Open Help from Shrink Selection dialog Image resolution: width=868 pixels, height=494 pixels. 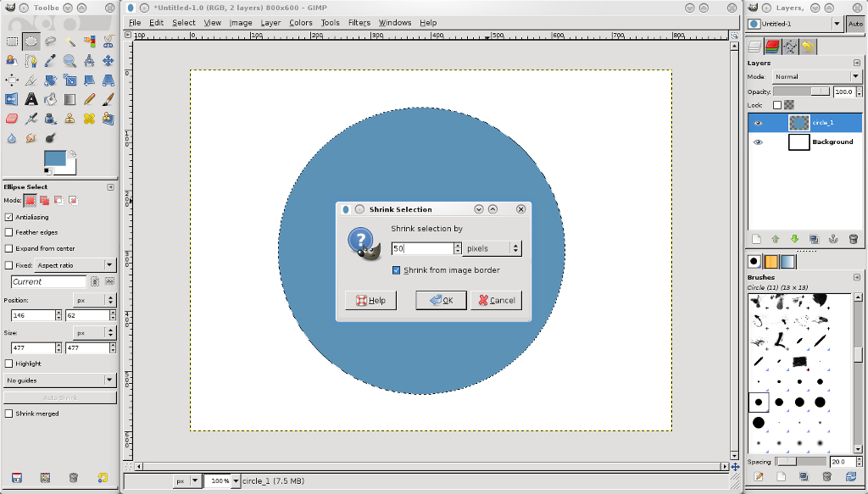coord(370,301)
